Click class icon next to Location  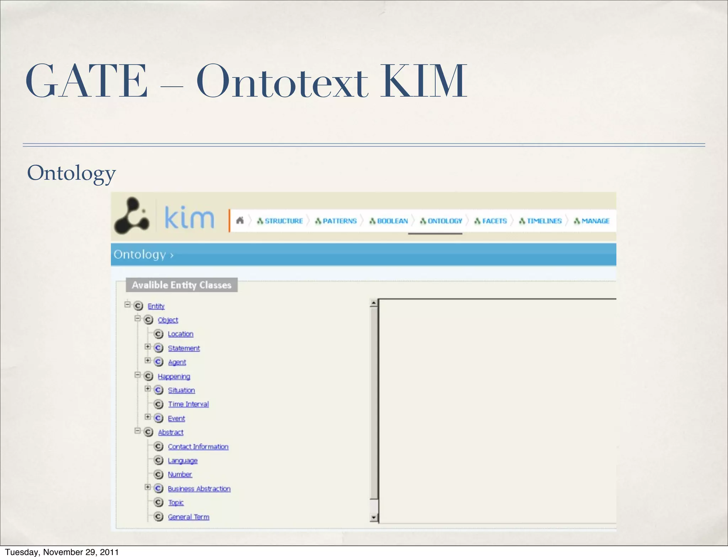coord(159,334)
